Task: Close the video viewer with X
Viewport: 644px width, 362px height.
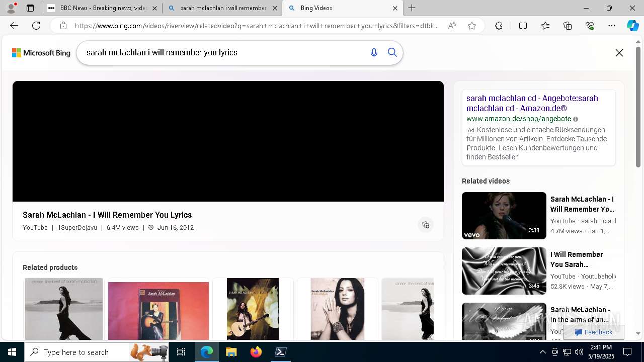Action: pyautogui.click(x=619, y=53)
